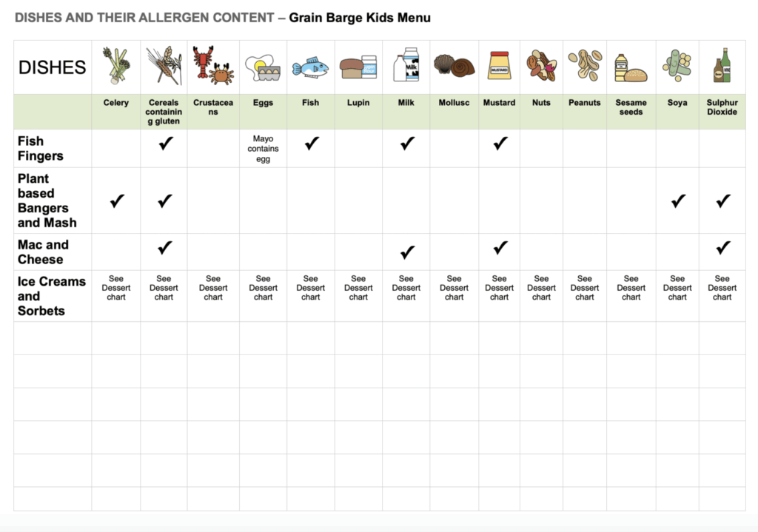This screenshot has height=532, width=758.
Task: Select the mustard jar icon
Action: coord(500,65)
